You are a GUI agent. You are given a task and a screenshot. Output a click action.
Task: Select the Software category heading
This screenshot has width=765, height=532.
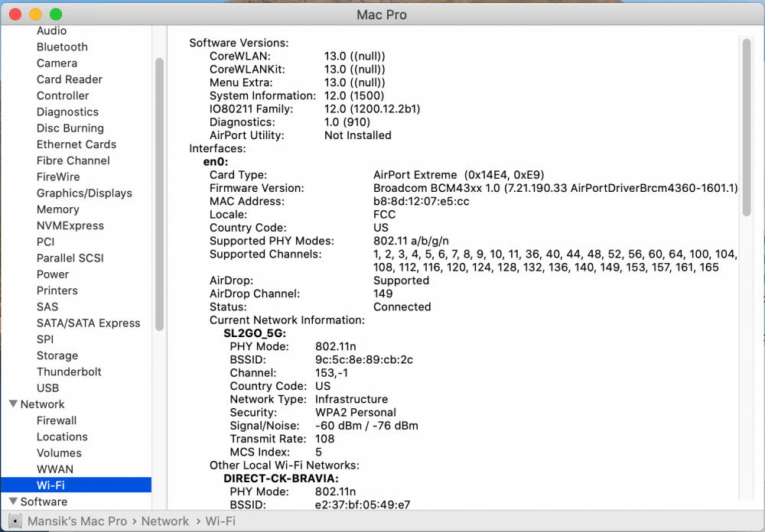pos(44,501)
